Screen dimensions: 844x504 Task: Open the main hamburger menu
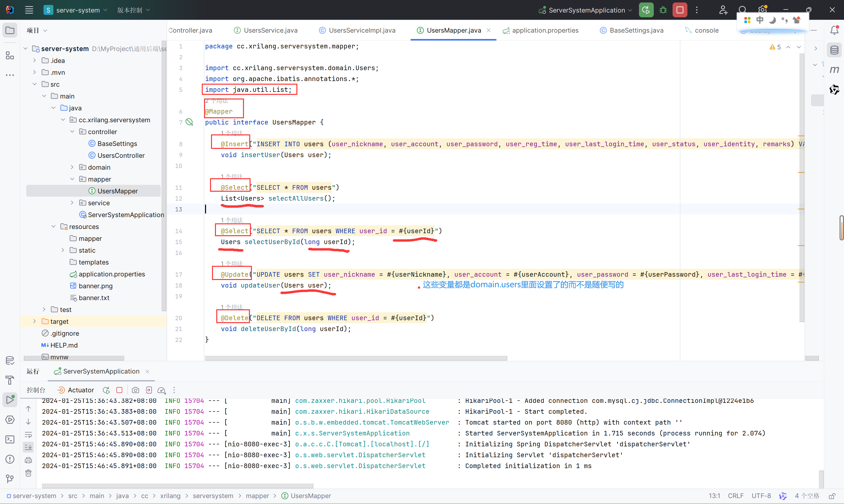(29, 10)
